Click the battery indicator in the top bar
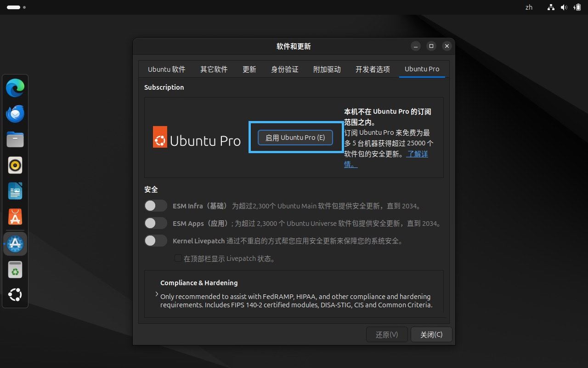 pyautogui.click(x=577, y=7)
